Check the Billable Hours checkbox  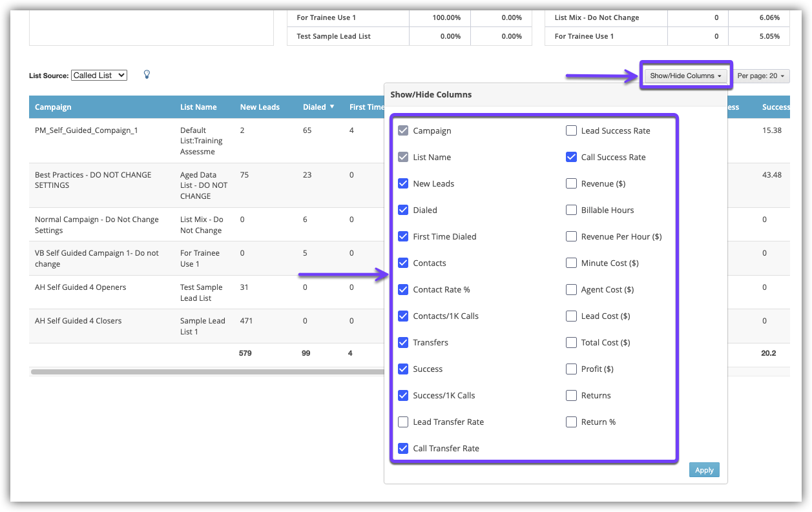click(571, 210)
